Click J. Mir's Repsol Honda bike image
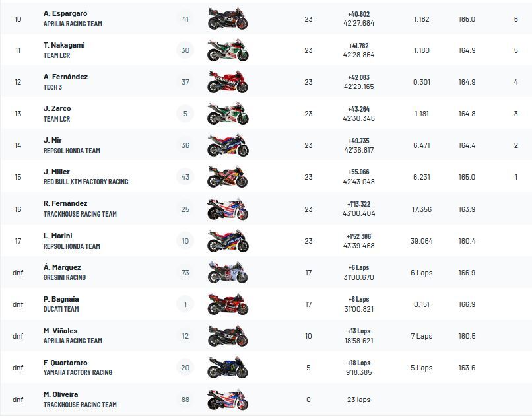Screen dimensions: 532x418 click(x=228, y=146)
